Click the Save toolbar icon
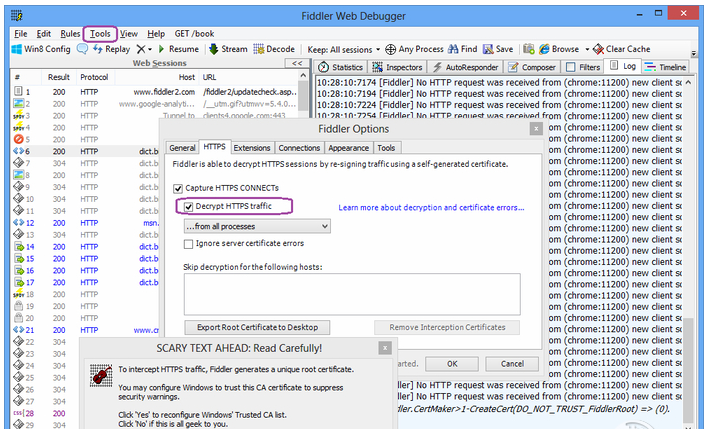The image size is (706, 429). pyautogui.click(x=488, y=49)
